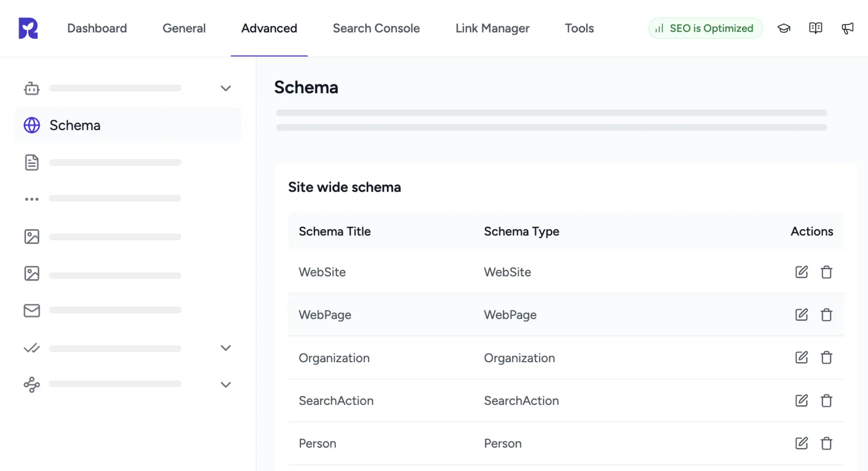Edit the WebPage schema
This screenshot has width=868, height=471.
(802, 315)
